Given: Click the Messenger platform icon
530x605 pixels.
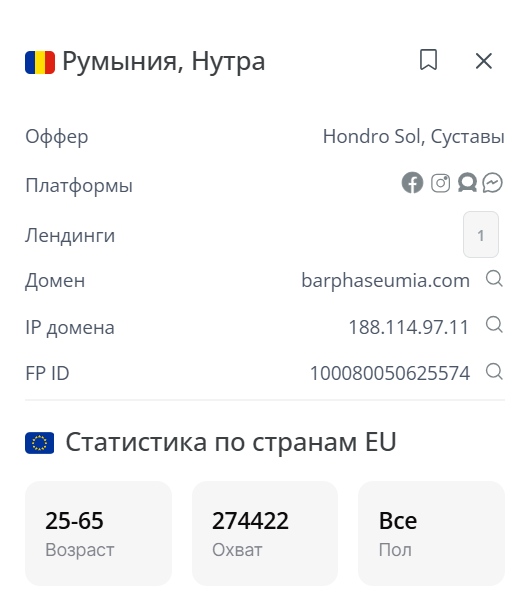Looking at the screenshot, I should tap(493, 183).
